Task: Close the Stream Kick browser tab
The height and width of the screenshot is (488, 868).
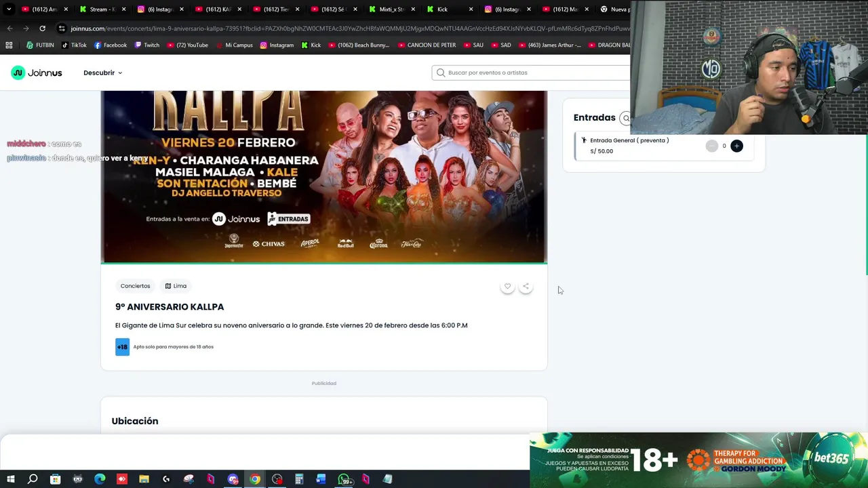Action: coord(123,9)
